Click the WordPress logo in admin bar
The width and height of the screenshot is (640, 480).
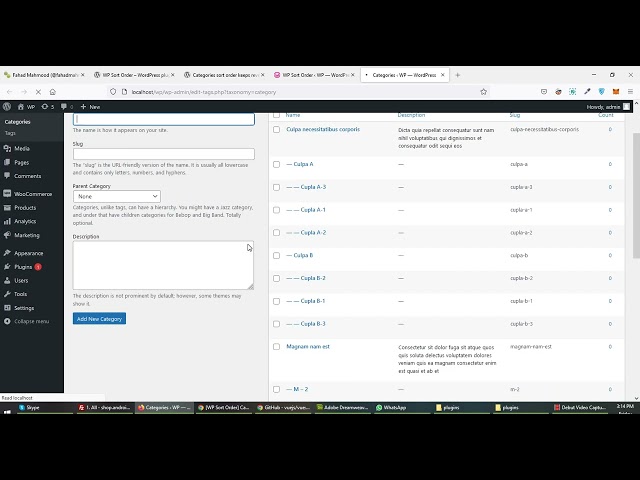pyautogui.click(x=7, y=107)
